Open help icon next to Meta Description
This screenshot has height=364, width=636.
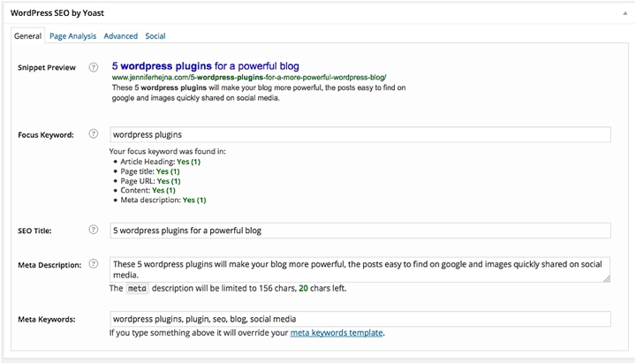point(94,264)
